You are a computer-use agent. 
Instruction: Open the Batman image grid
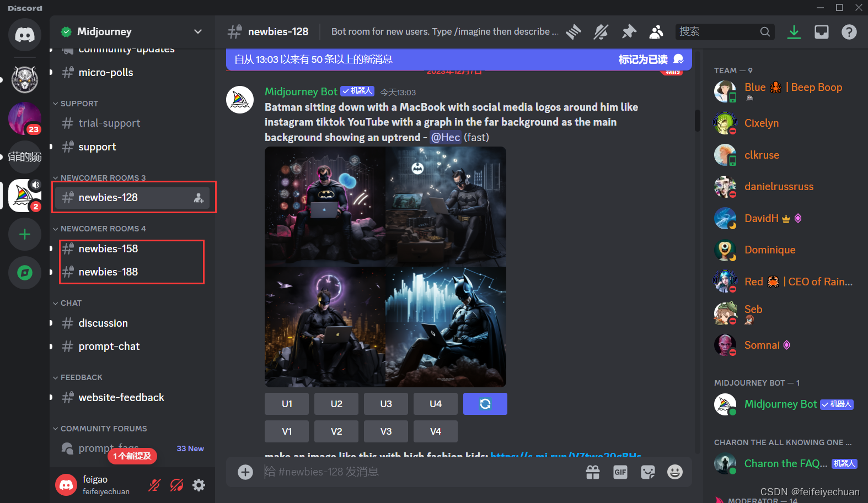click(385, 267)
